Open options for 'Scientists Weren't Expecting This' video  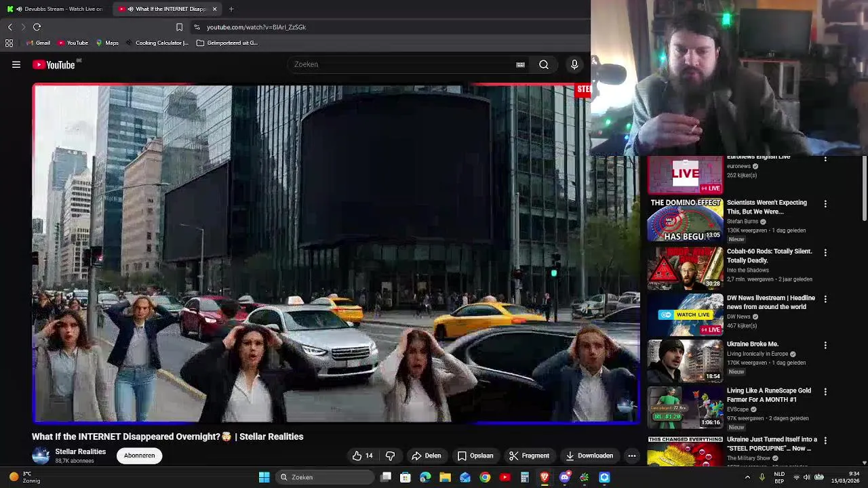825,204
